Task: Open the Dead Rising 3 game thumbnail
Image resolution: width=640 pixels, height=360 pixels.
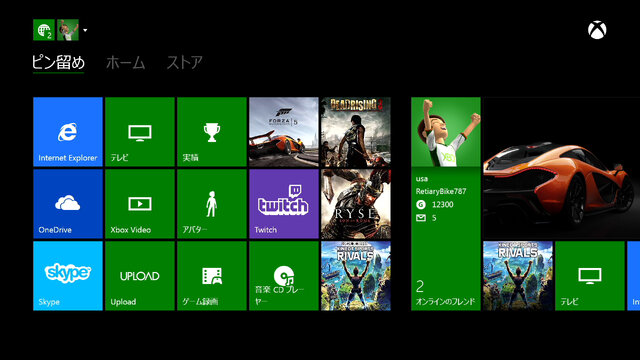Action: (356, 132)
